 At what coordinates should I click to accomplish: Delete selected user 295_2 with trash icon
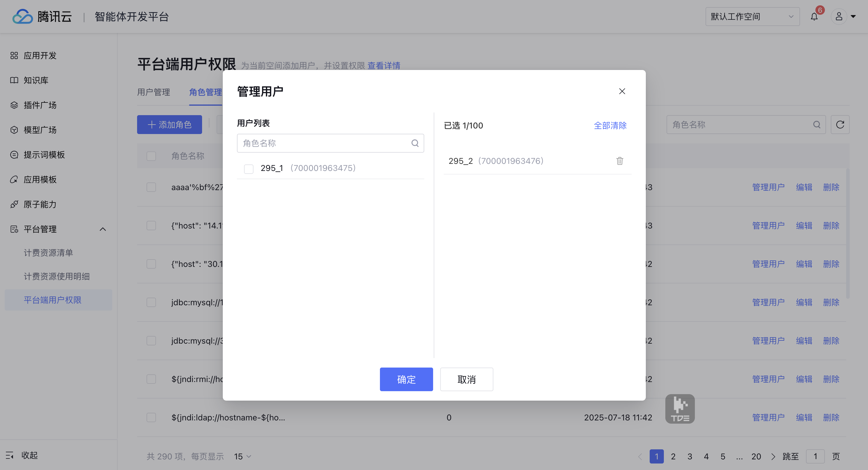point(619,161)
